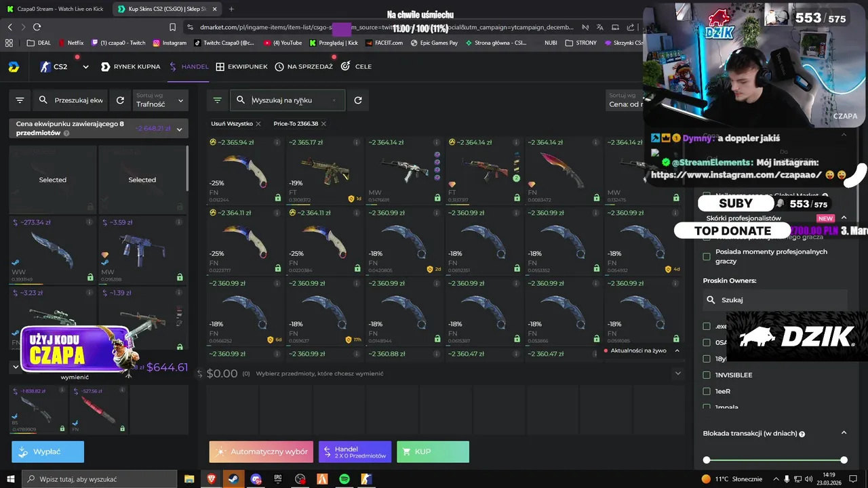Bookmark this page icon
The width and height of the screenshot is (868, 488).
coord(173,27)
